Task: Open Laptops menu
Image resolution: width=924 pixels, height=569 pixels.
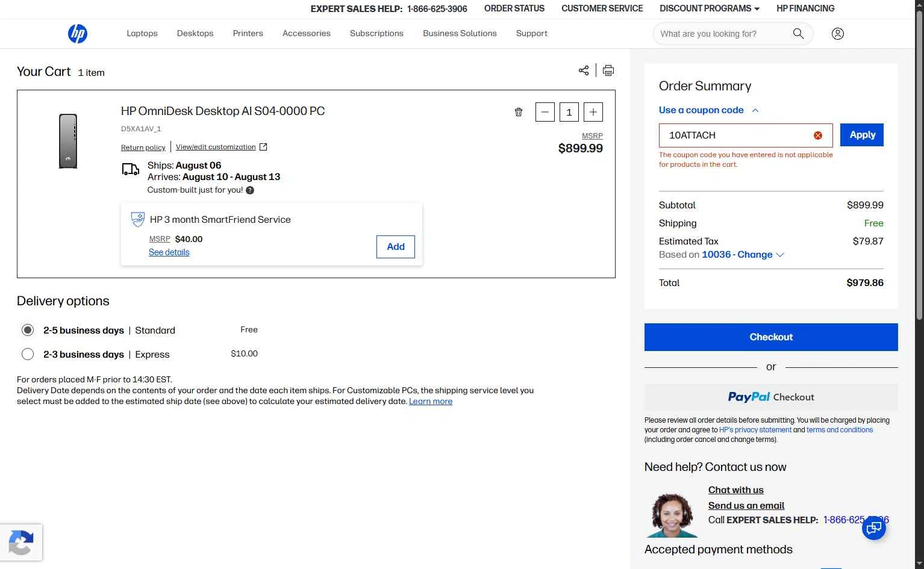Action: tap(142, 33)
